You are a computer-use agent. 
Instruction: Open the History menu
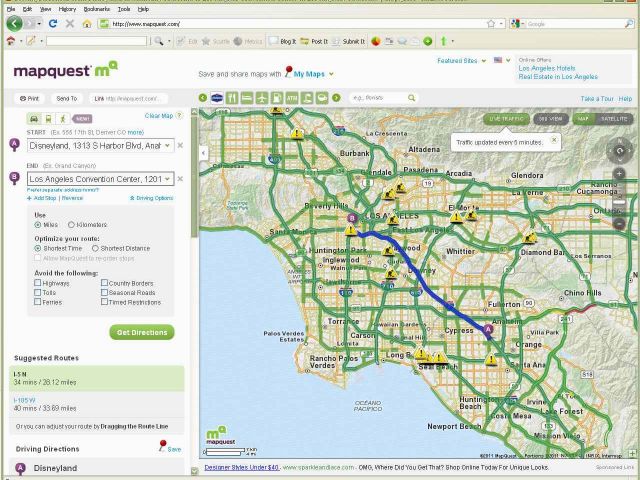click(x=67, y=9)
